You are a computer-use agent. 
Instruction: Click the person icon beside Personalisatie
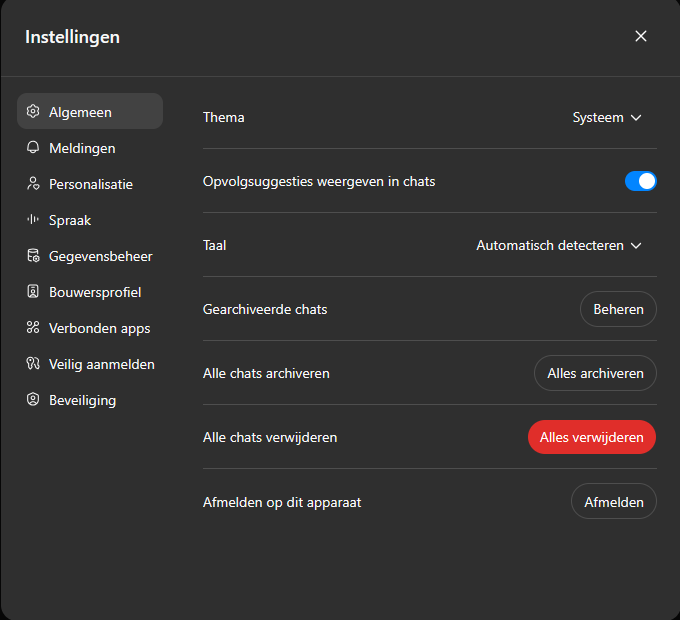pos(33,183)
